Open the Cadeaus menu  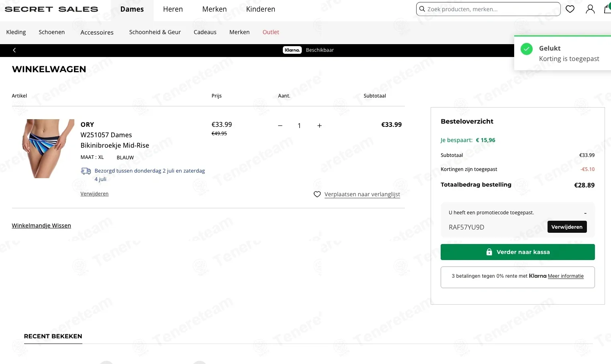[205, 32]
